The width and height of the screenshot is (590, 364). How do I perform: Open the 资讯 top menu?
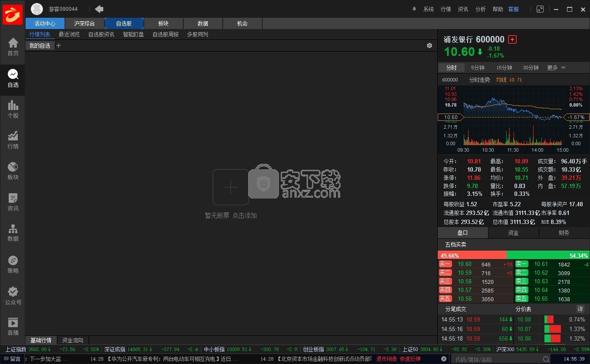click(463, 9)
